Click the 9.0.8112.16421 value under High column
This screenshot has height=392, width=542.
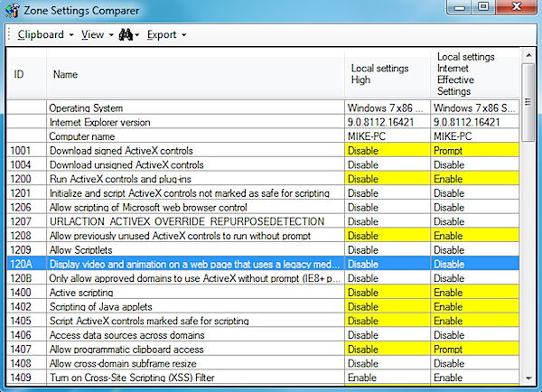(x=388, y=122)
